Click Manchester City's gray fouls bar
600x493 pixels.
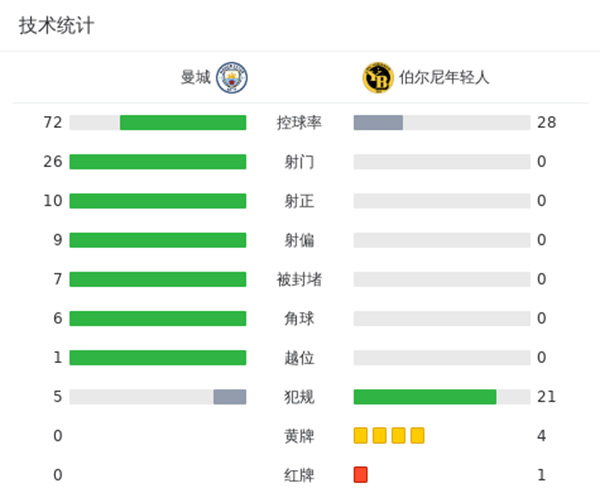(229, 396)
